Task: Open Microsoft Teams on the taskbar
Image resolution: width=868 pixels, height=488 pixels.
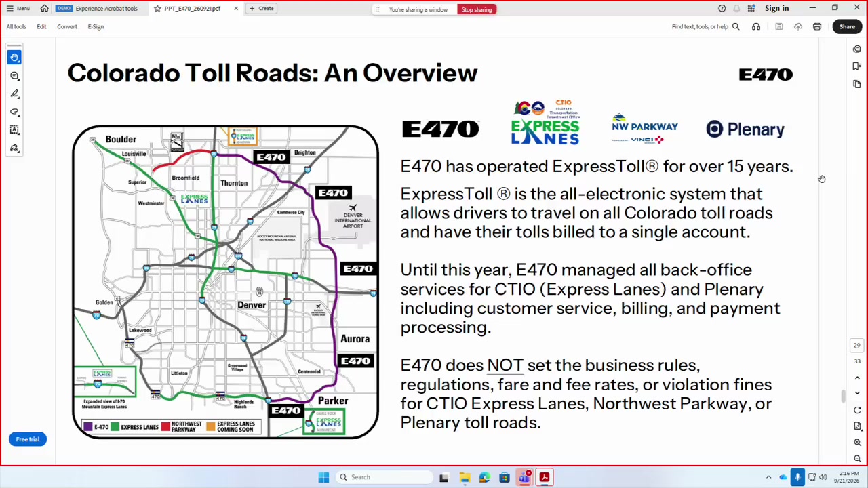Action: point(524,477)
